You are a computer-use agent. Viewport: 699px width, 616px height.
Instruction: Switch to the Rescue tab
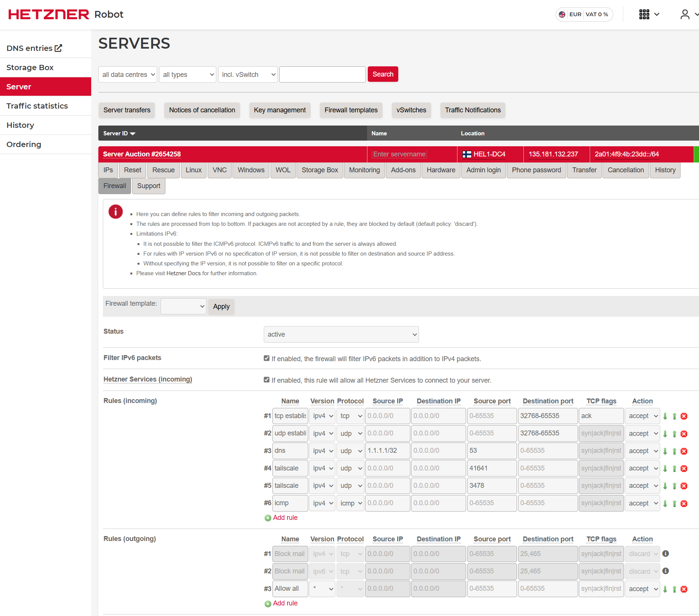point(163,170)
